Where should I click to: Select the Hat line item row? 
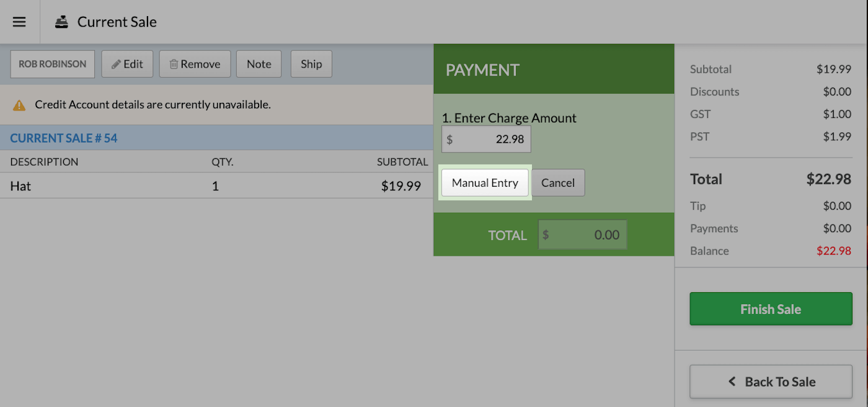(x=216, y=186)
